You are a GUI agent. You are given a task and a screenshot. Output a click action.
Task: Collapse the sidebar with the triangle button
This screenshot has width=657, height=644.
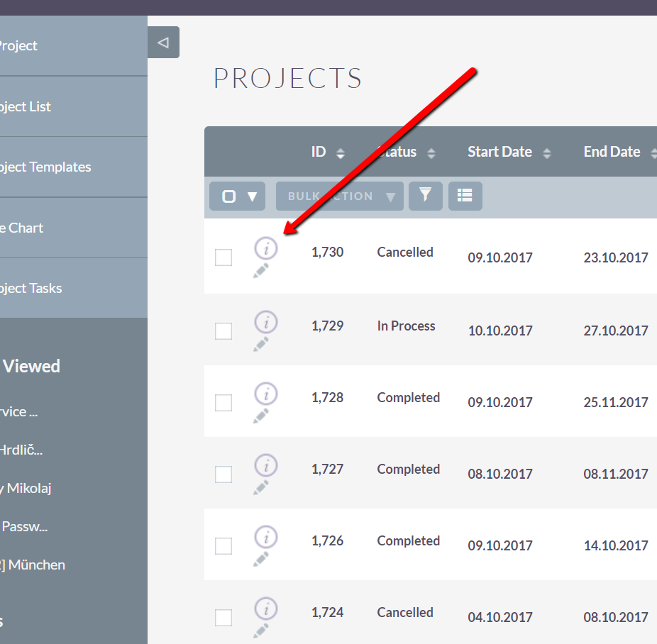(163, 43)
